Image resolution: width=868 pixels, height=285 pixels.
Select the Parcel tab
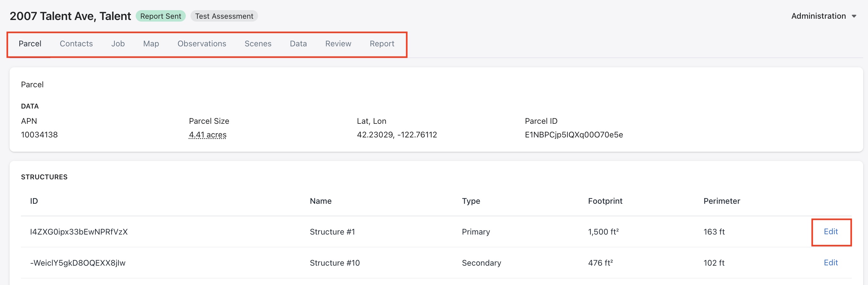[x=30, y=43]
